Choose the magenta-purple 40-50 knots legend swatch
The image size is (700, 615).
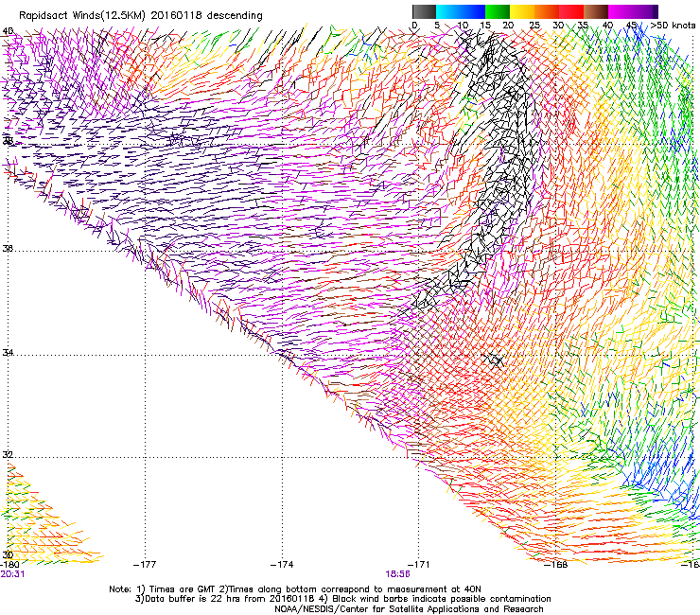tap(630, 11)
